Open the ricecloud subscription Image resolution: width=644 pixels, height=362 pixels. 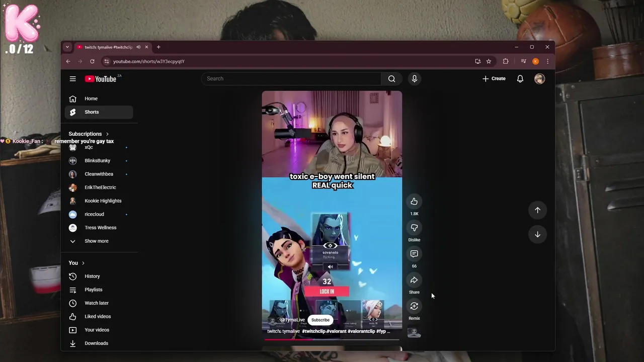(x=99, y=214)
